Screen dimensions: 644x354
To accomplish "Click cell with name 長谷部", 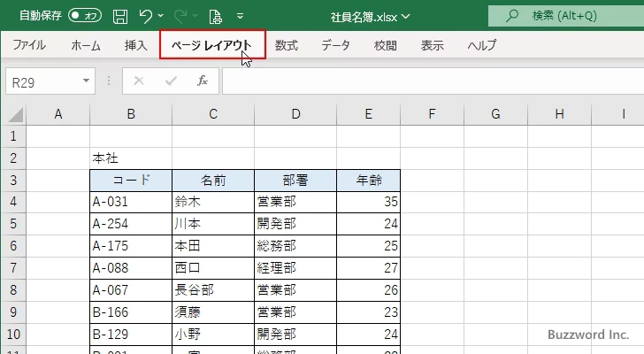I will 213,290.
